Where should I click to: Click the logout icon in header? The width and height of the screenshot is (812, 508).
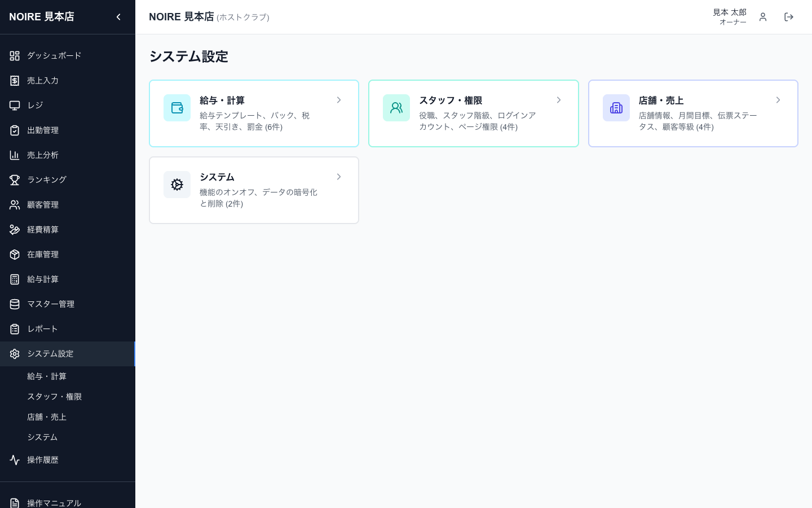click(789, 17)
